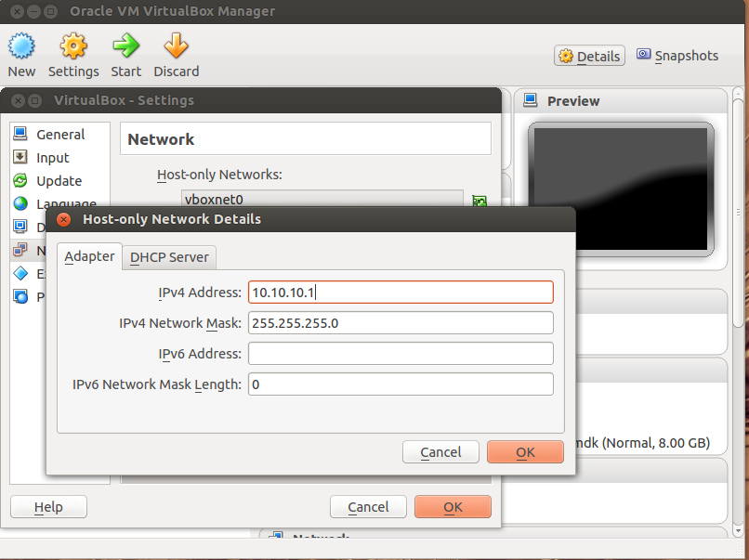Cancel the Host-only Network Details dialog
Viewport: 749px width, 560px height.
coord(440,452)
